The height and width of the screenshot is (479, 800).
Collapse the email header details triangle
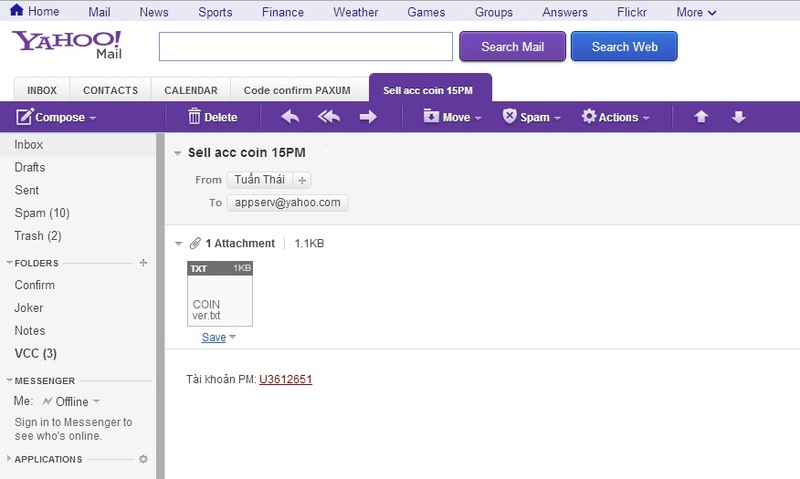(178, 153)
